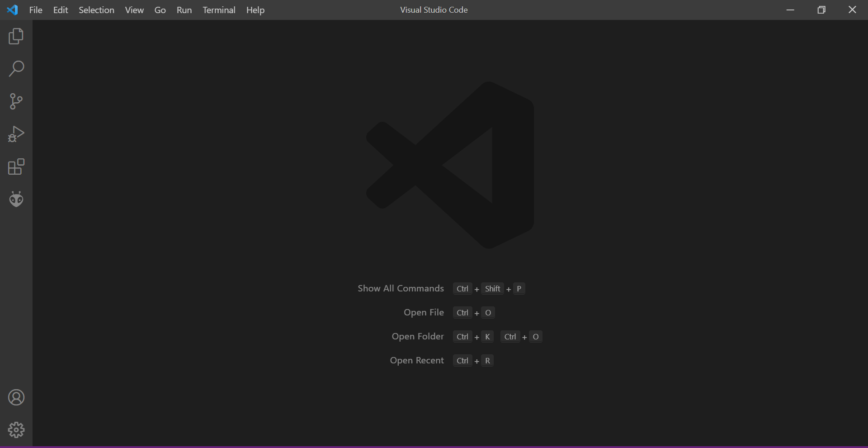Open the Search view icon
The image size is (868, 448).
click(x=16, y=69)
